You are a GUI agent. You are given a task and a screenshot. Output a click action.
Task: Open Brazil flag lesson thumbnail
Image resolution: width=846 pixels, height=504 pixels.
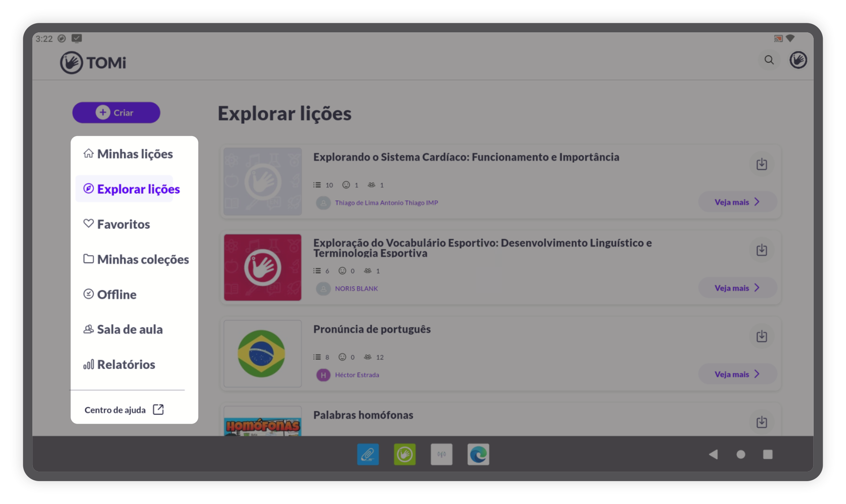tap(262, 353)
